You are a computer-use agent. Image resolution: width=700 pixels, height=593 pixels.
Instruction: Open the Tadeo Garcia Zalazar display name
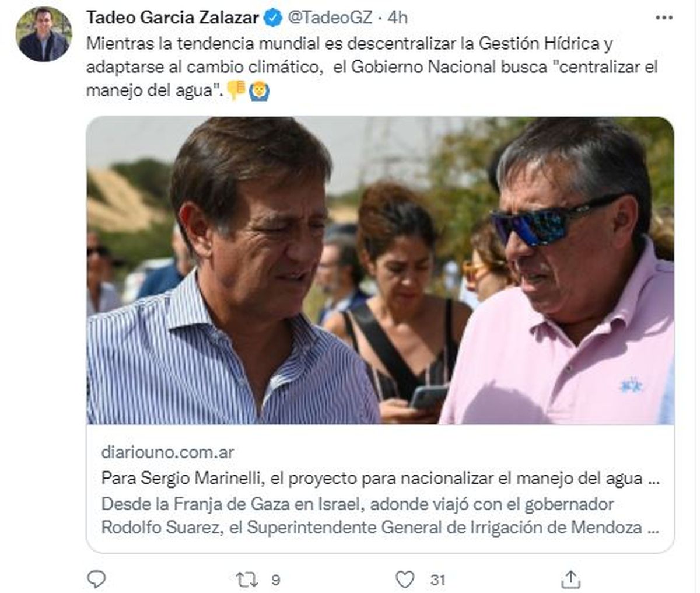point(173,18)
